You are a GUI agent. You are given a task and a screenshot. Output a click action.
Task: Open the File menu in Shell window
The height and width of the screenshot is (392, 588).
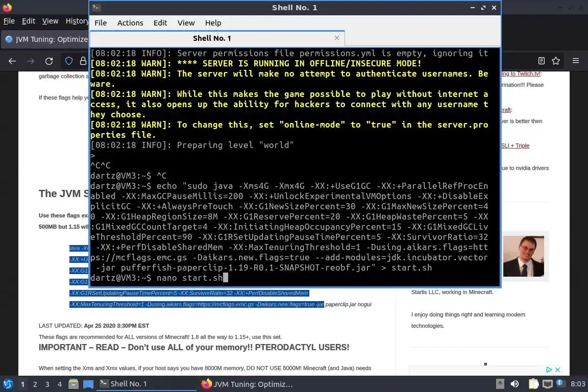(x=101, y=23)
